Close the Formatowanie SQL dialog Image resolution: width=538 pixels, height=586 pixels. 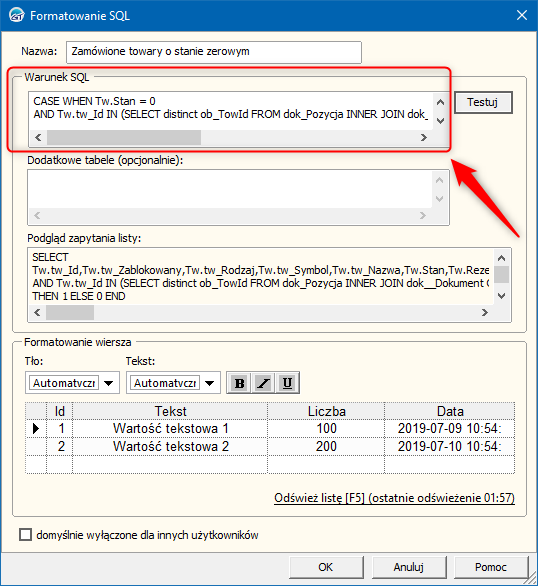522,15
